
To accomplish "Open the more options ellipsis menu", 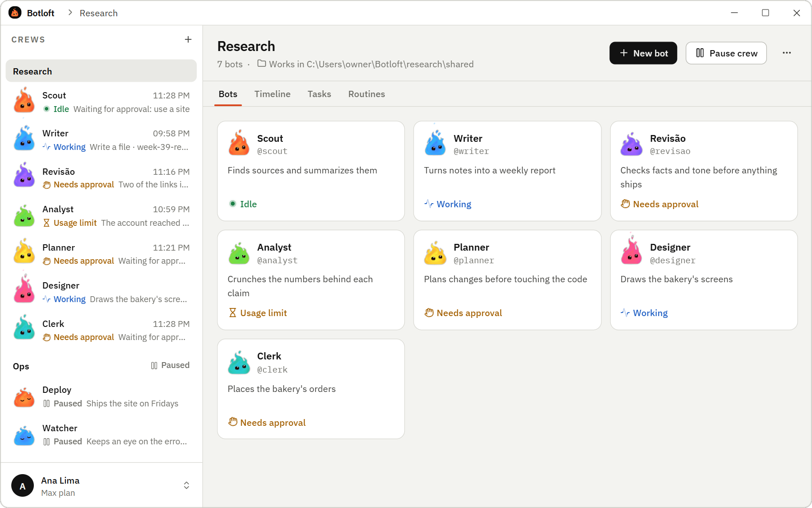I will tap(787, 53).
